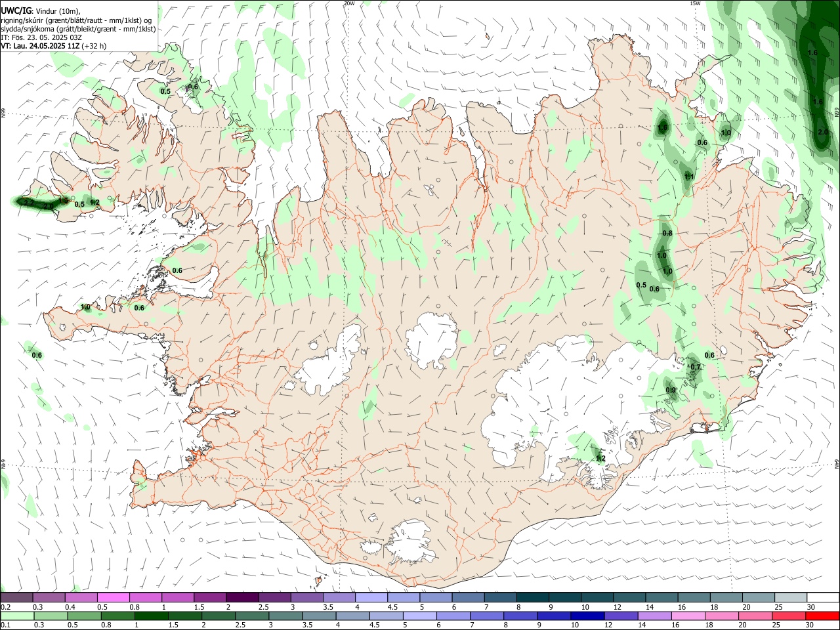Click the light pink swatch labeled 16 in lower legend
Viewport: 840px width, 630px height.
pos(688,616)
